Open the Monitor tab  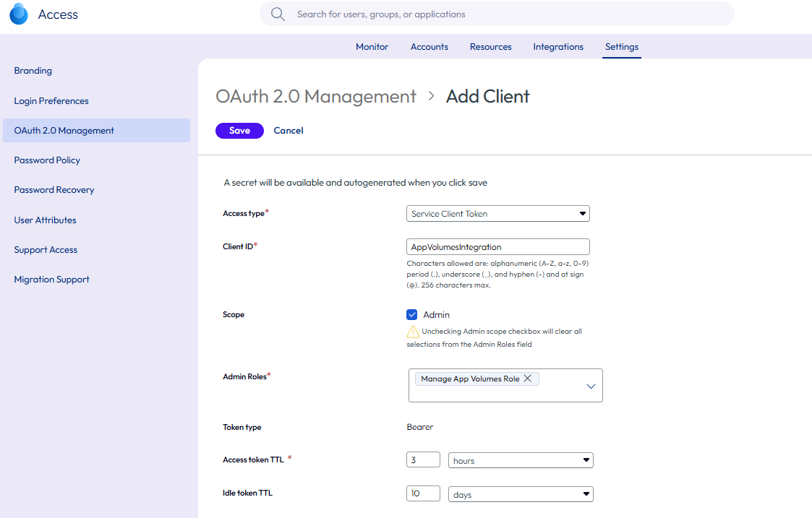372,46
